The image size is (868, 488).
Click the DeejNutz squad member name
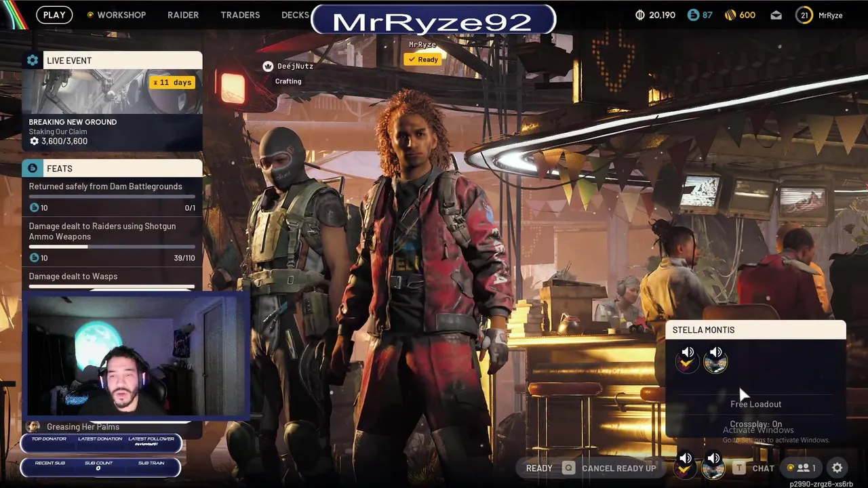(295, 66)
